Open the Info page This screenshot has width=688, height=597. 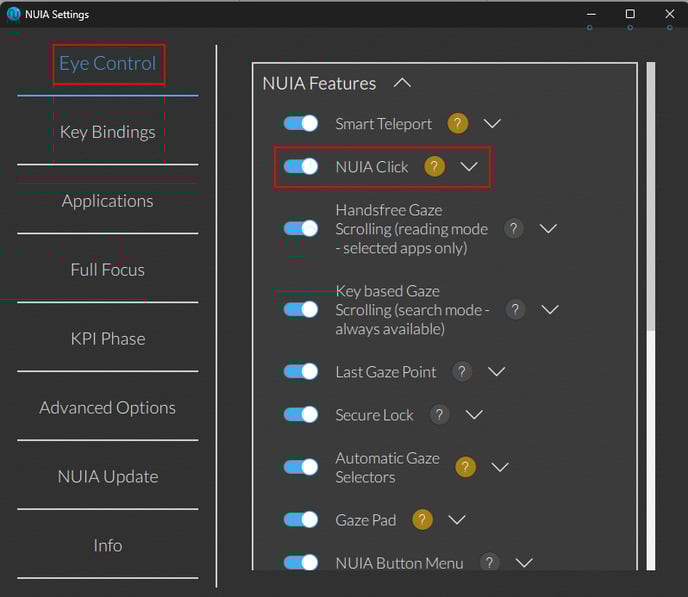(x=108, y=546)
